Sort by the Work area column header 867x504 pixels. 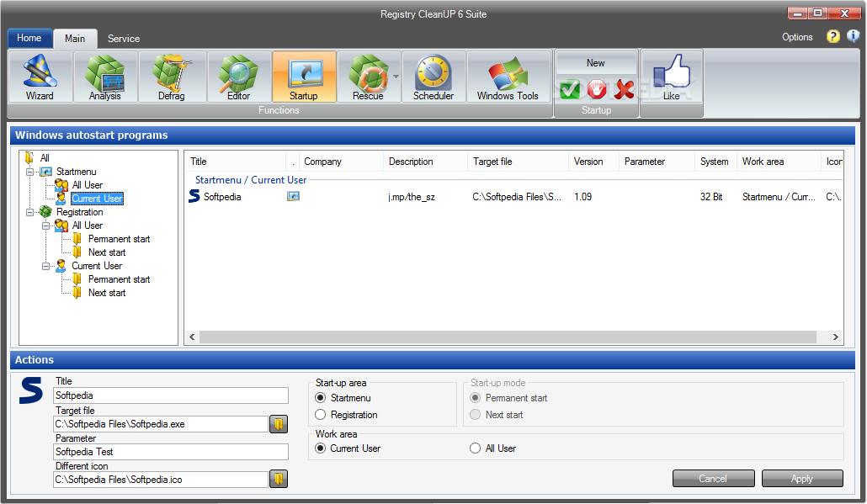[779, 162]
